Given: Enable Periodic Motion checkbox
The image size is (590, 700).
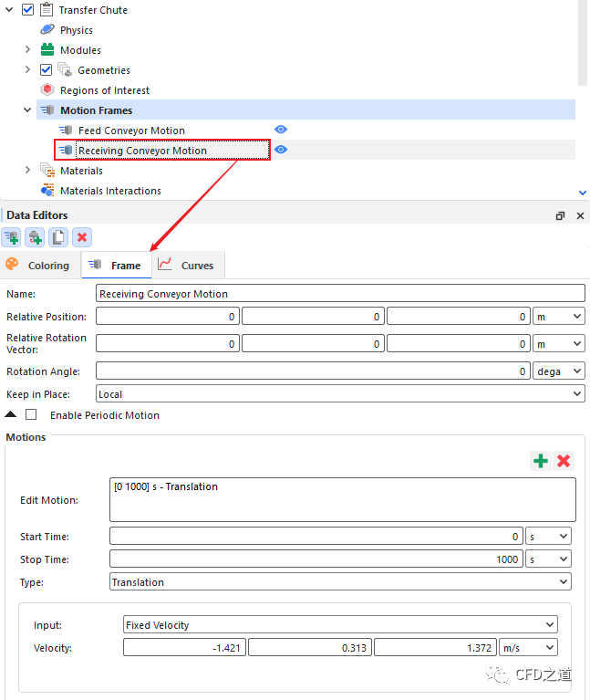Looking at the screenshot, I should pos(32,415).
